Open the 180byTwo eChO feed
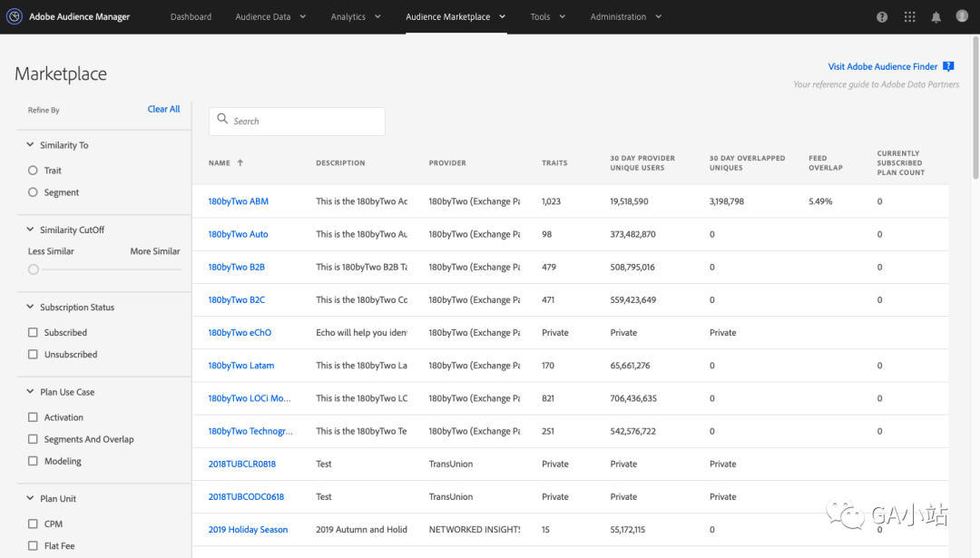980x558 pixels. 240,332
